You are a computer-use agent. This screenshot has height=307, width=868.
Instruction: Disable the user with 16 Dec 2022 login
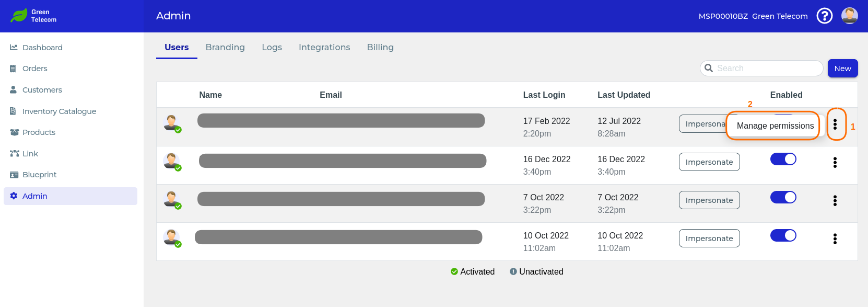coord(783,159)
